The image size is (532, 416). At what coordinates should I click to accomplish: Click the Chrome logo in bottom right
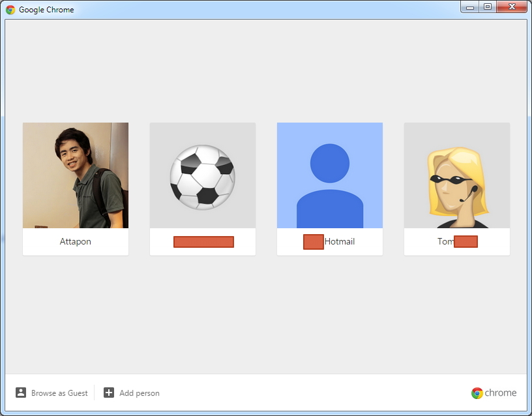477,393
